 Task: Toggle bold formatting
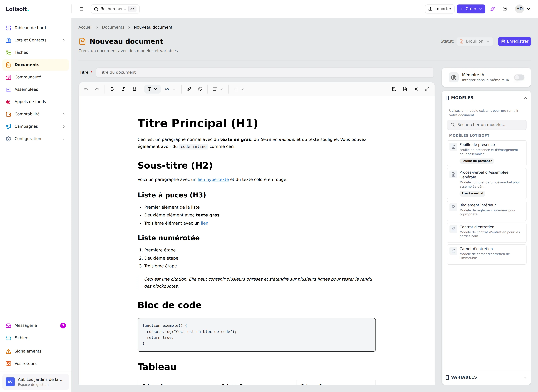pyautogui.click(x=112, y=89)
